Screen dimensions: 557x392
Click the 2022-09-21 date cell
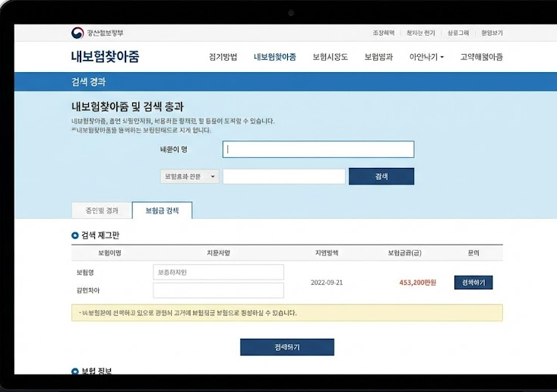tap(327, 283)
